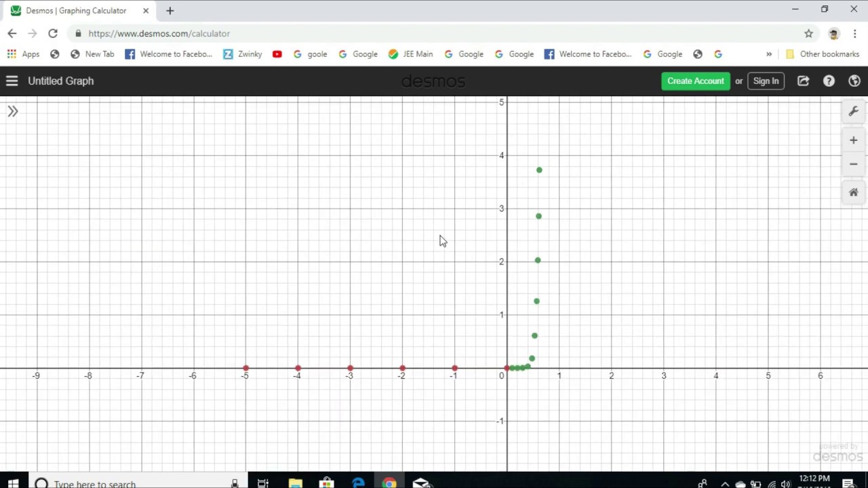868x488 pixels.
Task: Open the Other bookmarks folder
Action: point(822,54)
